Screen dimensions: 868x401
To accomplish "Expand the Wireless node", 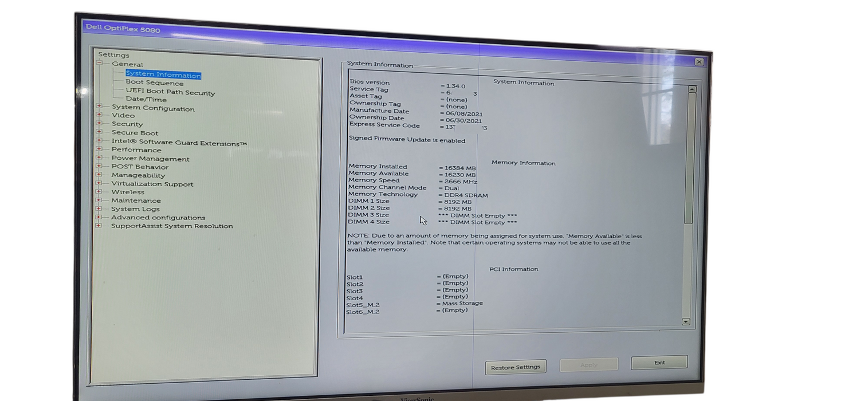I will [x=99, y=191].
